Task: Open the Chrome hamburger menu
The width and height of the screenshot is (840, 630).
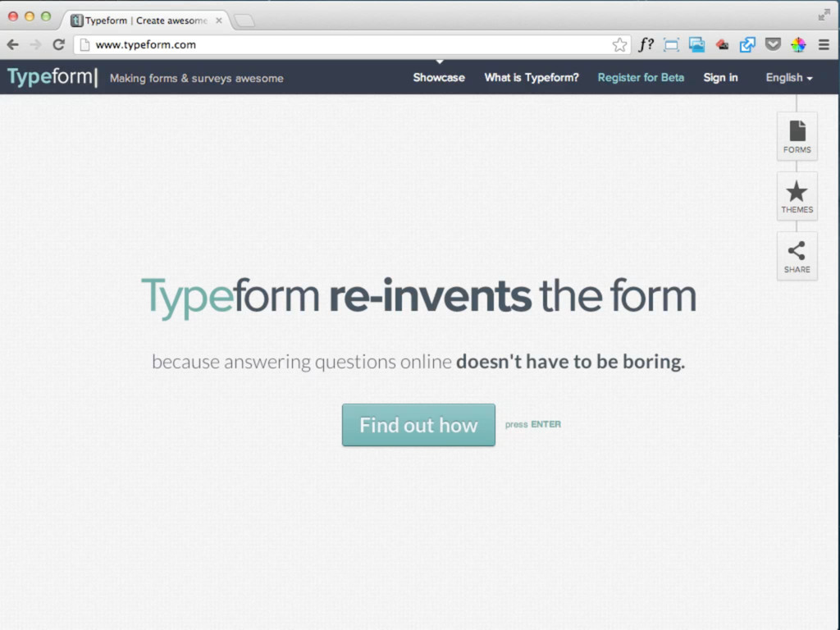Action: [x=824, y=45]
